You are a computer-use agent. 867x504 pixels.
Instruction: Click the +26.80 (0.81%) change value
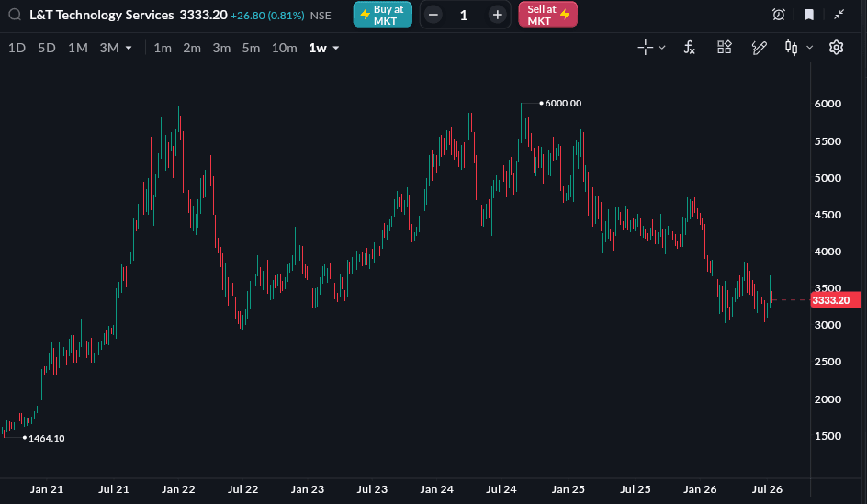click(267, 16)
